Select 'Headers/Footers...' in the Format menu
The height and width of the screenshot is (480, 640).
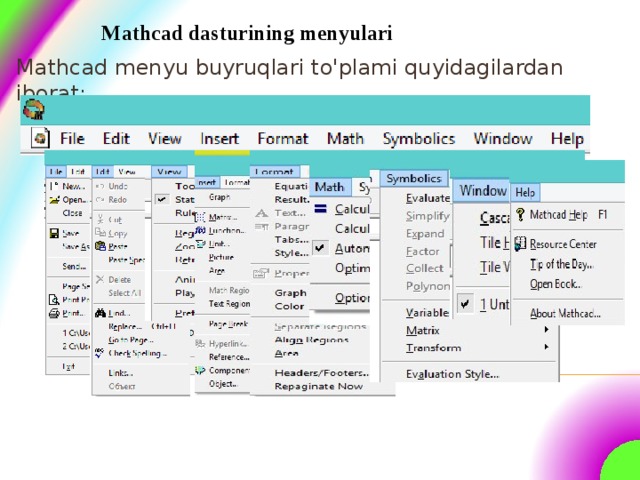pos(322,373)
